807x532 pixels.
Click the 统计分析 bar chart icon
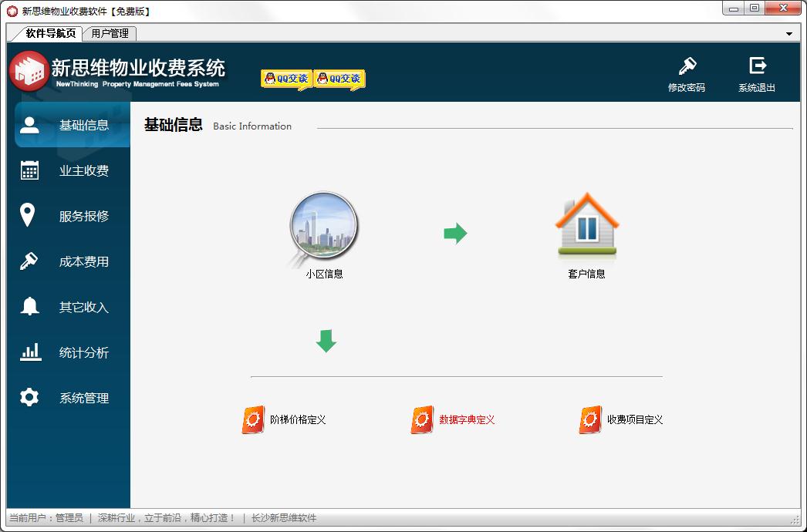[31, 352]
